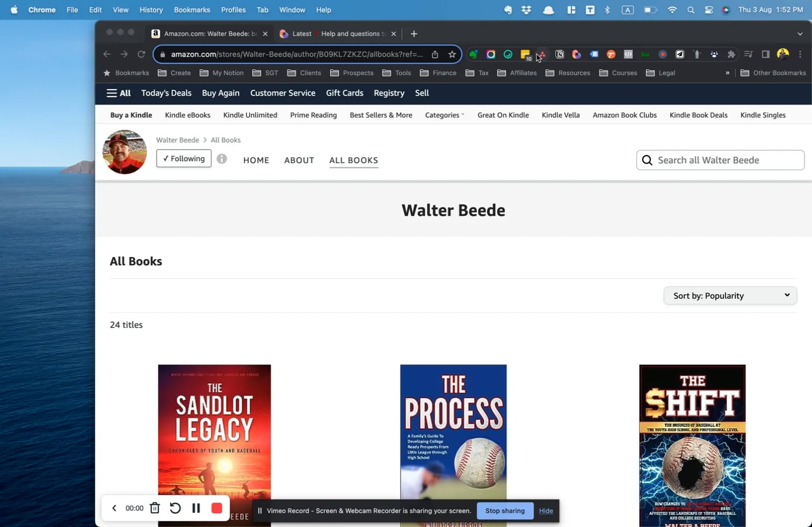This screenshot has height=527, width=812.
Task: Select the ALL BOOKS tab
Action: (x=354, y=160)
